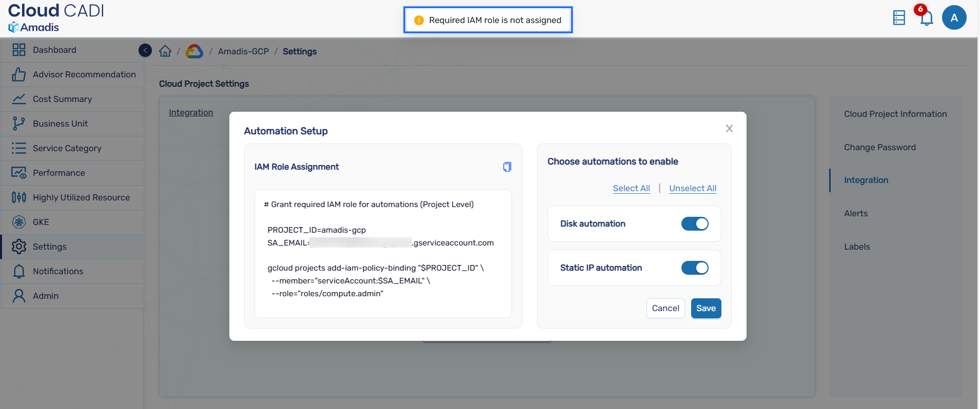Open the user avatar profile menu

tap(954, 18)
